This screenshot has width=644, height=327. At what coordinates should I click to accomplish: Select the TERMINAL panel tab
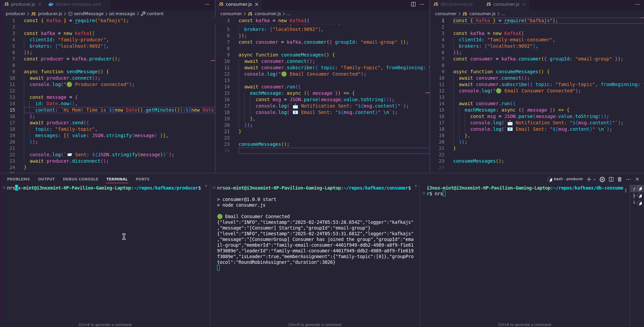(117, 179)
